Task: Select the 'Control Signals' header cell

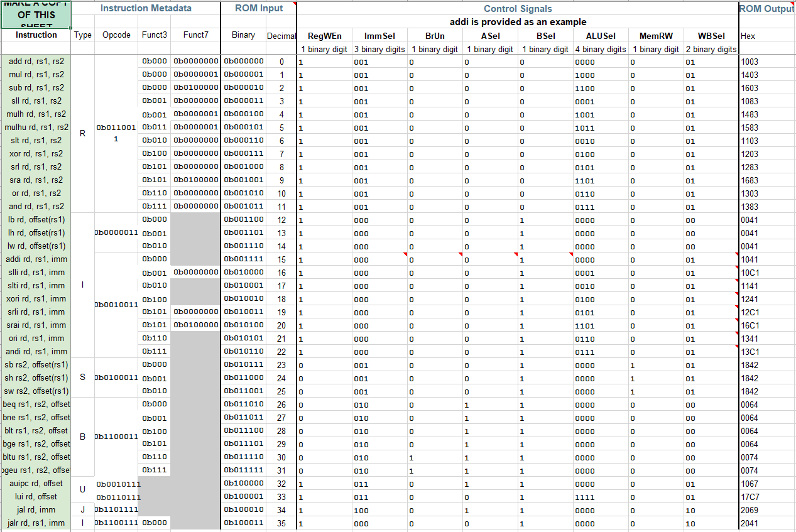Action: coord(518,9)
